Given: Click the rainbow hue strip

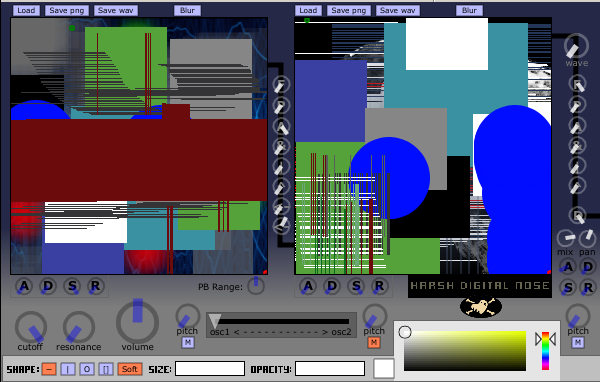Looking at the screenshot, I should tap(545, 351).
